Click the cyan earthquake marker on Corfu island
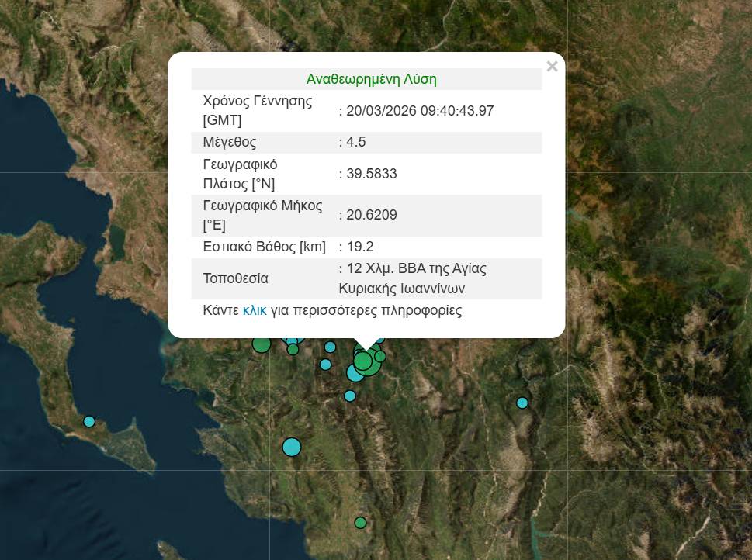 pyautogui.click(x=88, y=421)
